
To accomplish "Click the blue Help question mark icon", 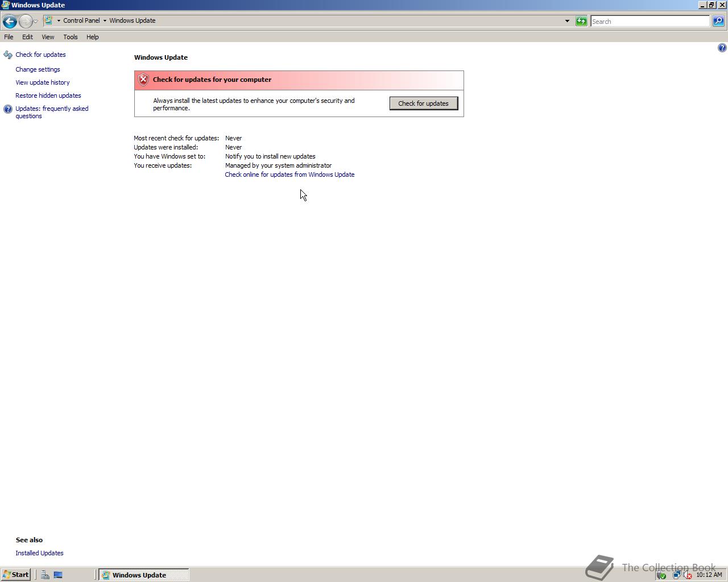I will [x=722, y=48].
